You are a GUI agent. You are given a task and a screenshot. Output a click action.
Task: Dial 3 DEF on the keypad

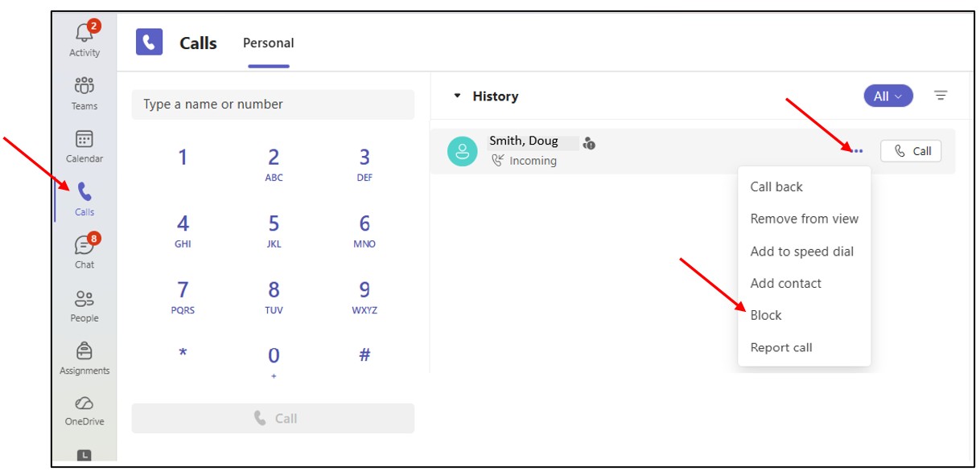pyautogui.click(x=364, y=164)
